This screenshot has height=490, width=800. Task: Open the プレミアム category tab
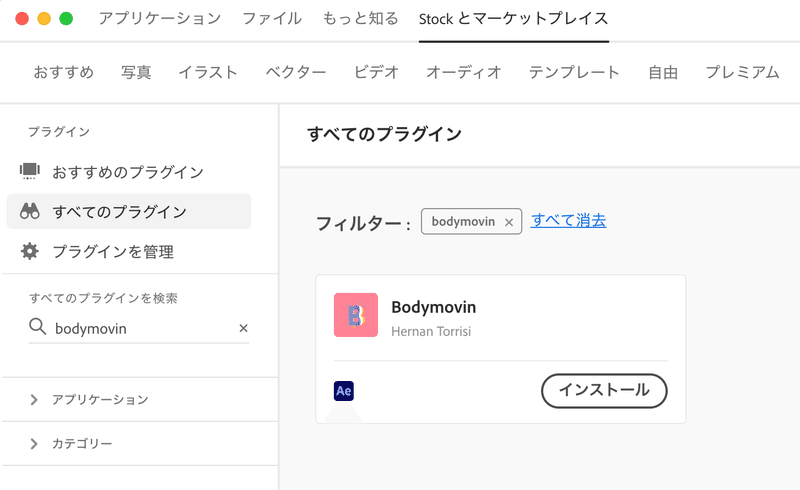point(742,72)
